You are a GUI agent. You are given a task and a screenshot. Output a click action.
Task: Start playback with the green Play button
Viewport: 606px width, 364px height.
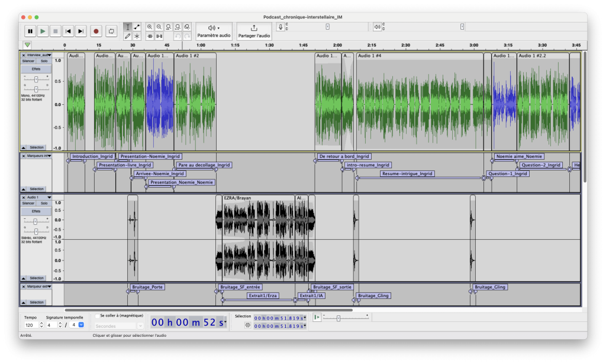click(x=43, y=31)
